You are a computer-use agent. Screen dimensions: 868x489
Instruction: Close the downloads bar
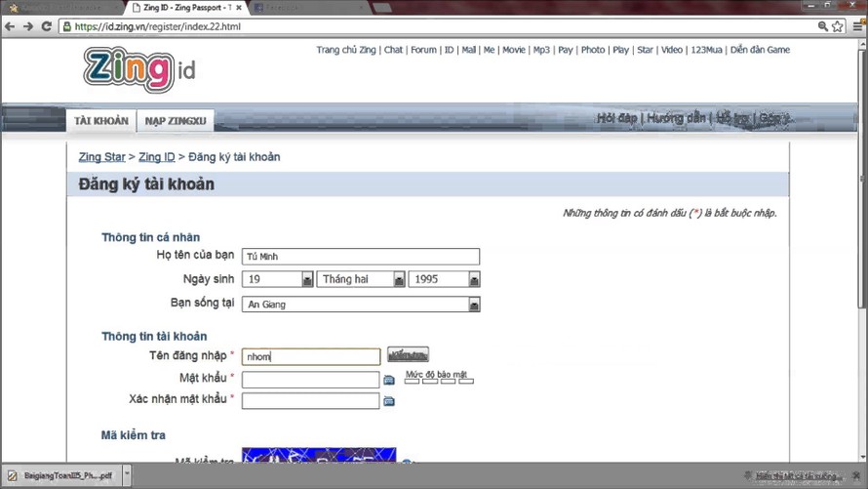pos(856,476)
